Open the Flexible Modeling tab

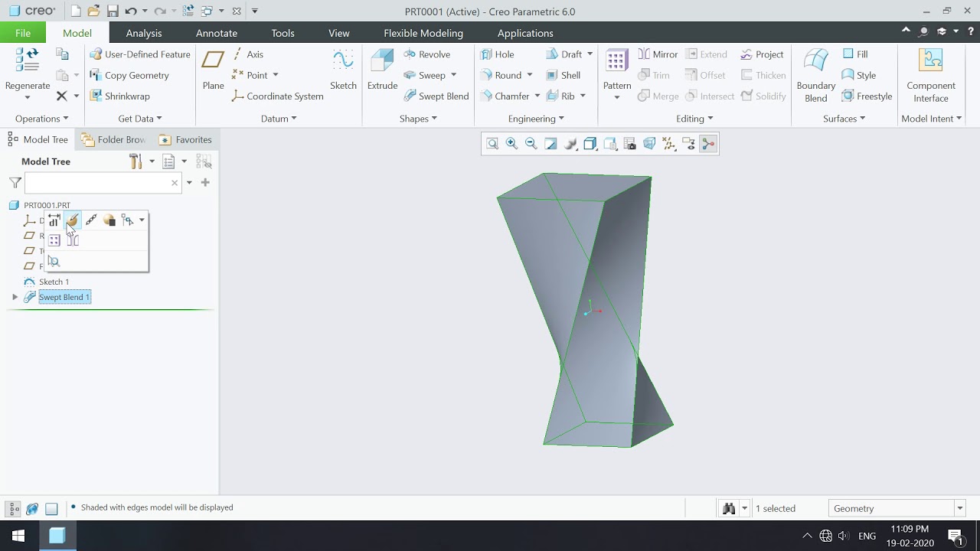tap(423, 33)
